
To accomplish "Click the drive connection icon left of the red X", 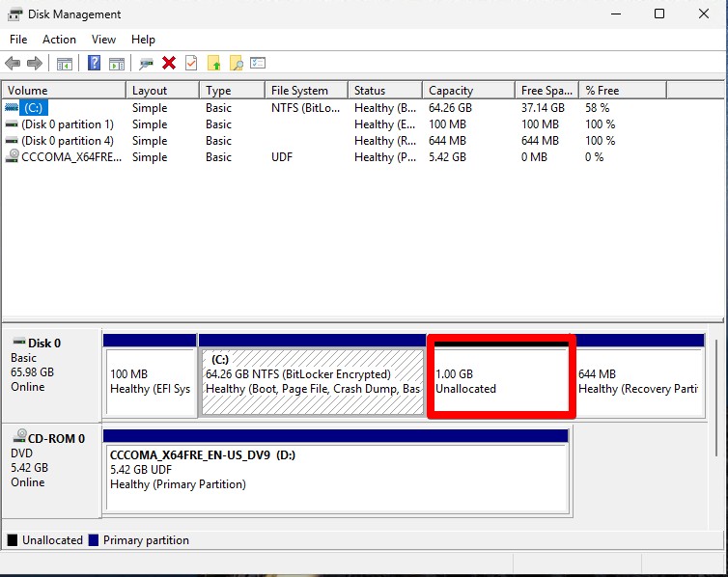I will pos(146,64).
